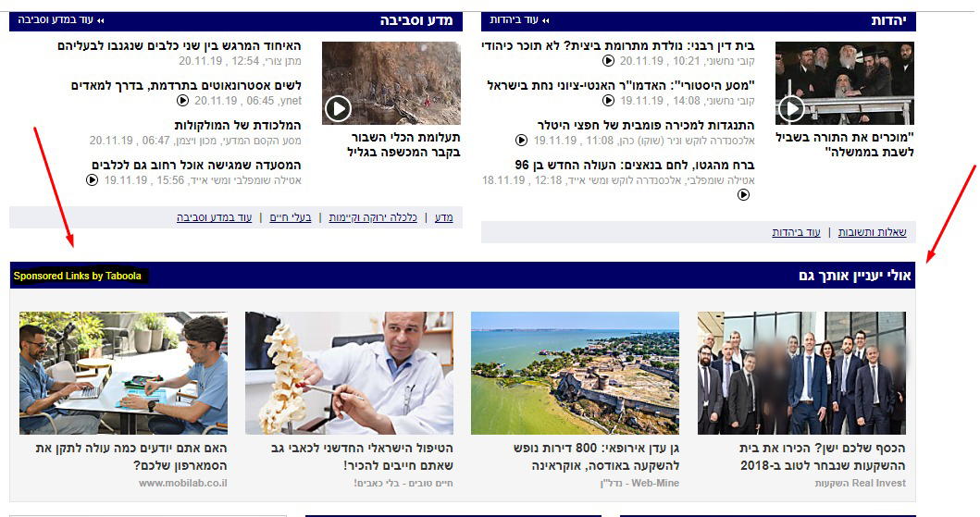Open the smartphone repair sponsored image
The image size is (980, 517).
coord(123,373)
